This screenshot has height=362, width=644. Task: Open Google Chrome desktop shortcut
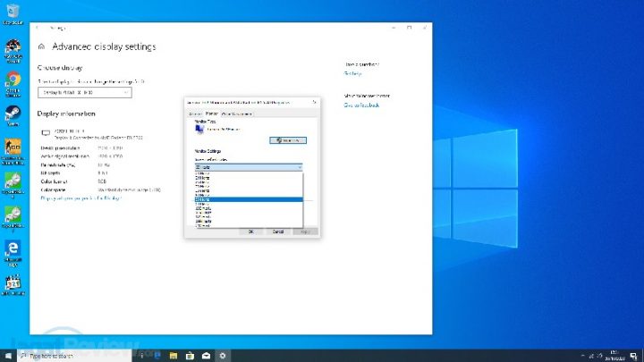(x=13, y=80)
